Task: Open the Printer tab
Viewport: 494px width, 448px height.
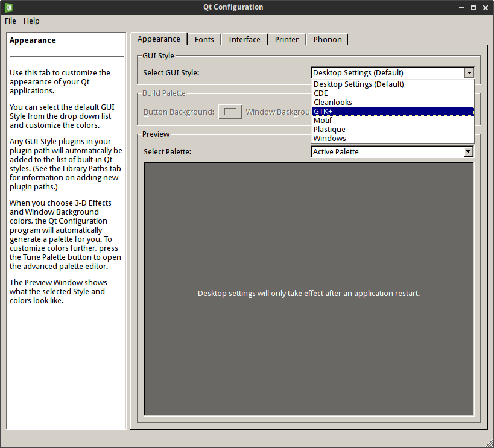Action: pyautogui.click(x=287, y=40)
